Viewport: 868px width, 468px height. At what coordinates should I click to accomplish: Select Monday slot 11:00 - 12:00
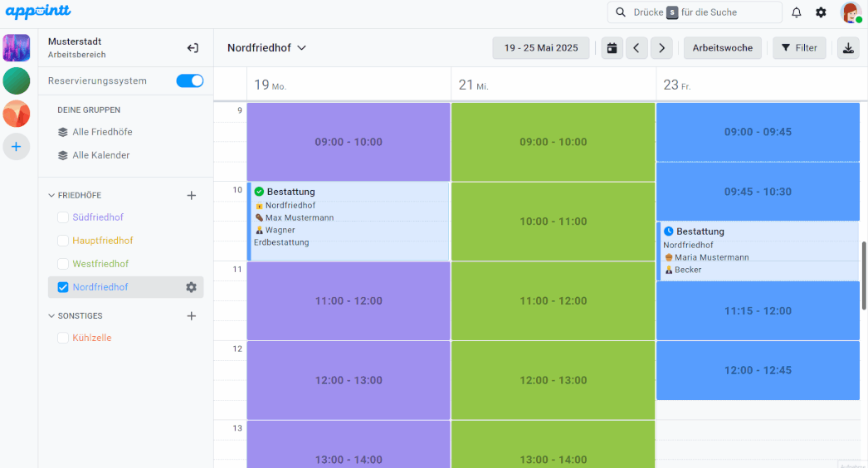point(349,300)
